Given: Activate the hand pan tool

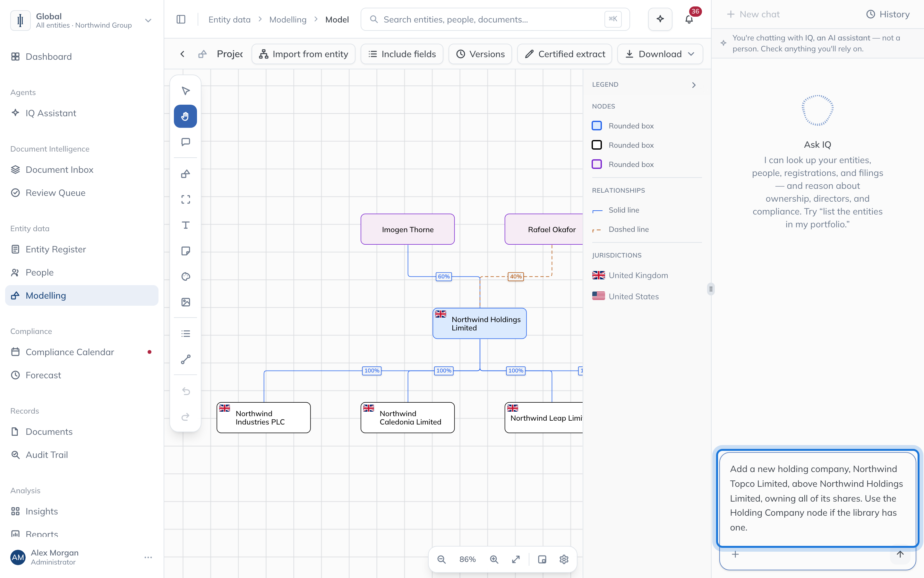Looking at the screenshot, I should [x=185, y=116].
